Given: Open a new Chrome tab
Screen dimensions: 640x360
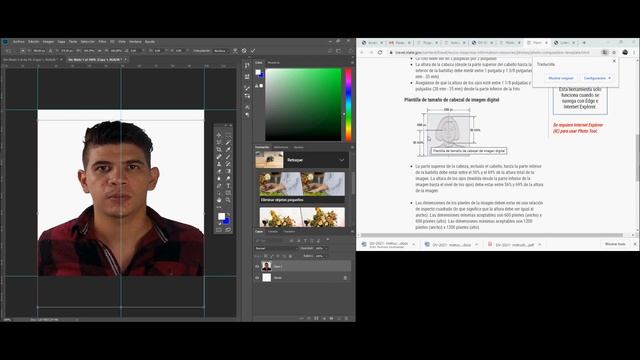Looking at the screenshot, I should (584, 42).
